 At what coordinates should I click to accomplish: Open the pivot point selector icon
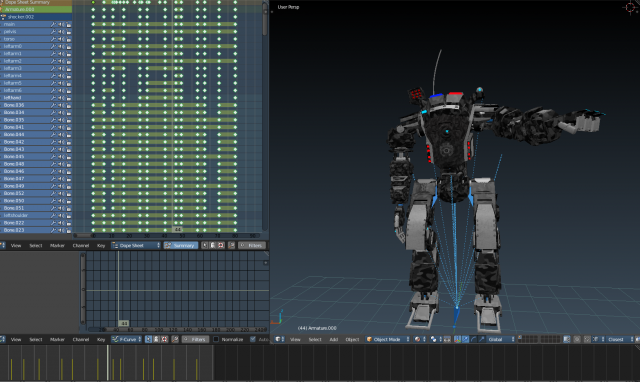(x=436, y=339)
